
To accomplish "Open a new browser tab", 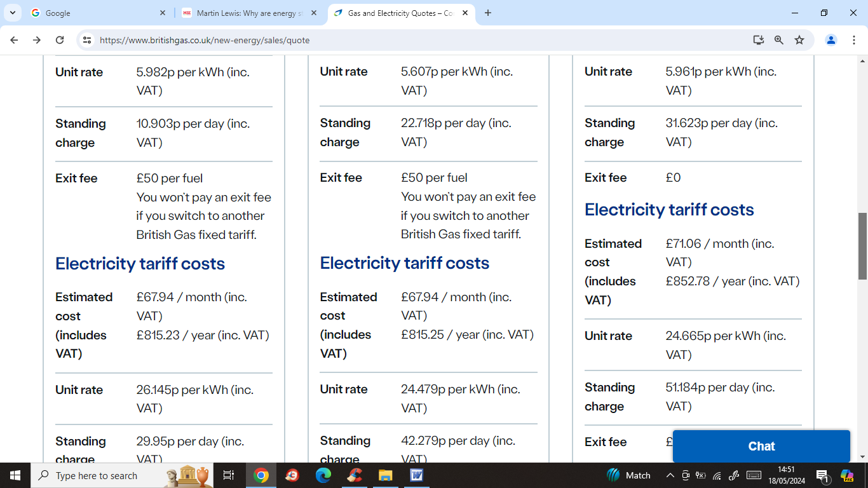I will pyautogui.click(x=488, y=13).
